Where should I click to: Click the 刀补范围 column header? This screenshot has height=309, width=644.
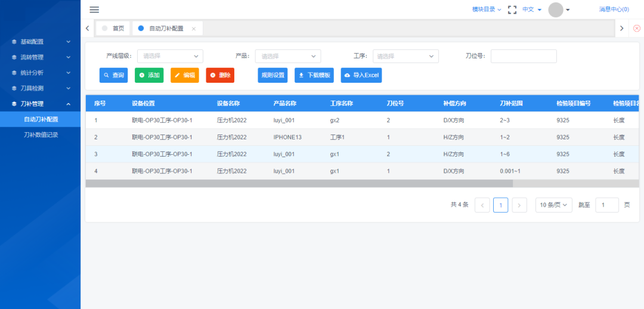coord(512,104)
